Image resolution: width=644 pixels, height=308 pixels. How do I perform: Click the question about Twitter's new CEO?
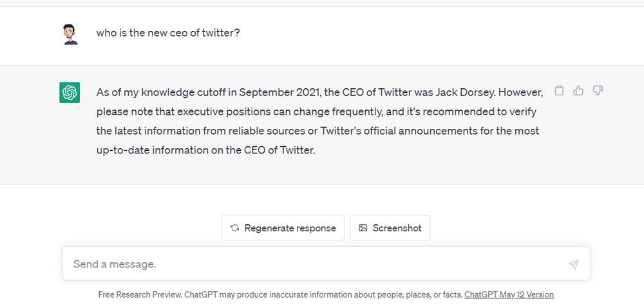click(168, 33)
